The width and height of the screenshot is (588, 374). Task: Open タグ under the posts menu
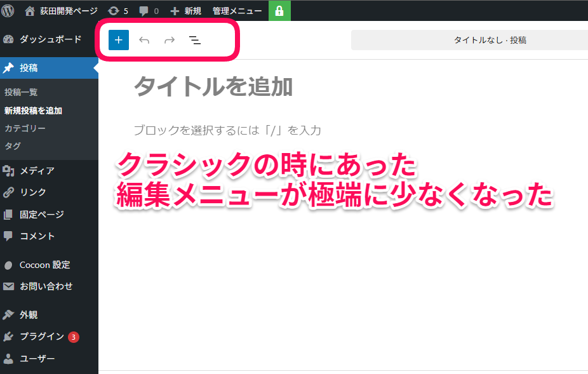pos(13,146)
